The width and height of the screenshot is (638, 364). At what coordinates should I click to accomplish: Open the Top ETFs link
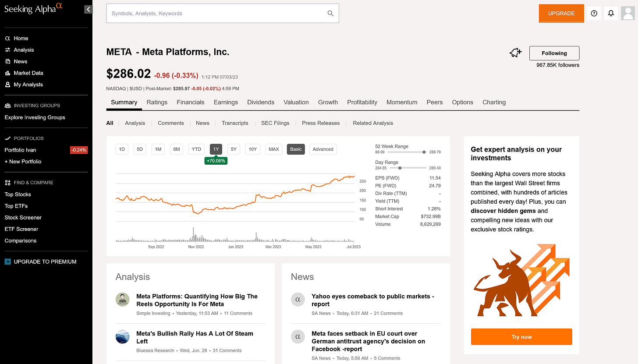[x=16, y=206]
